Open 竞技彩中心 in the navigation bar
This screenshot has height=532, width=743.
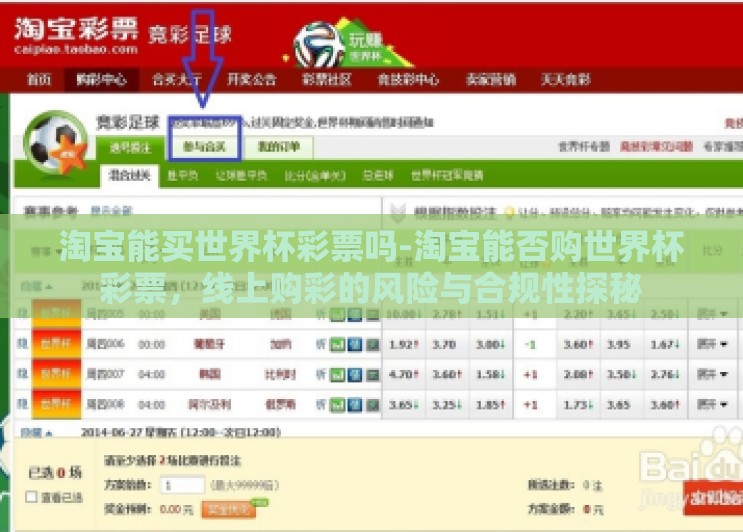pyautogui.click(x=408, y=80)
